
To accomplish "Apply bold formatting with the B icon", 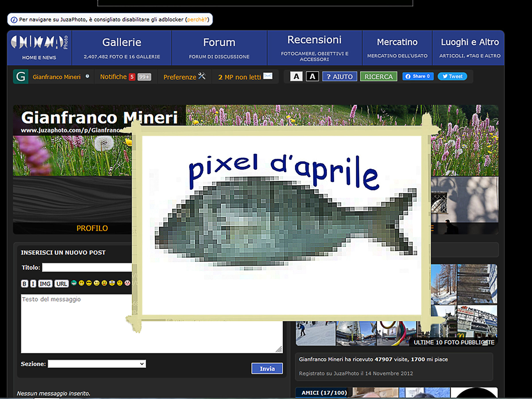I will pos(24,283).
